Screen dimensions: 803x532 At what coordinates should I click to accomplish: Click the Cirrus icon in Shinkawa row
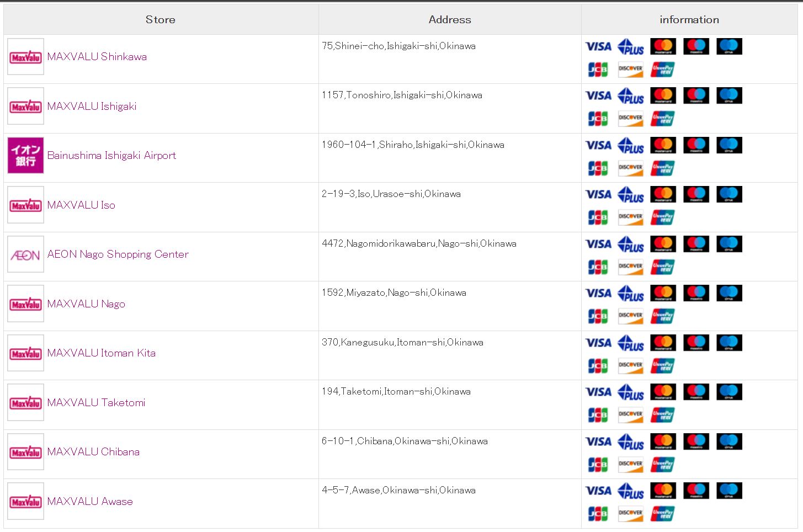click(730, 46)
